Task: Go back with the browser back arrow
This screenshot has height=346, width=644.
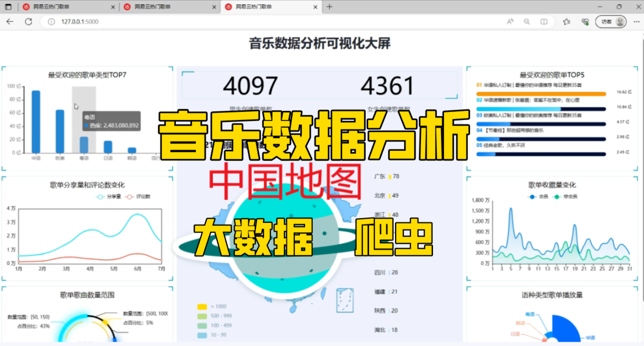Action: [10, 22]
